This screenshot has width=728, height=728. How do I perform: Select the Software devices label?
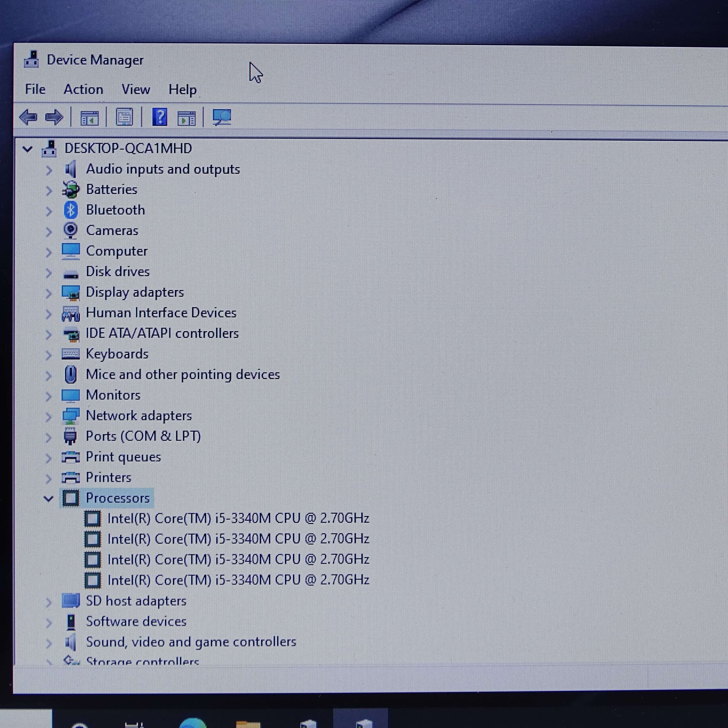click(136, 621)
